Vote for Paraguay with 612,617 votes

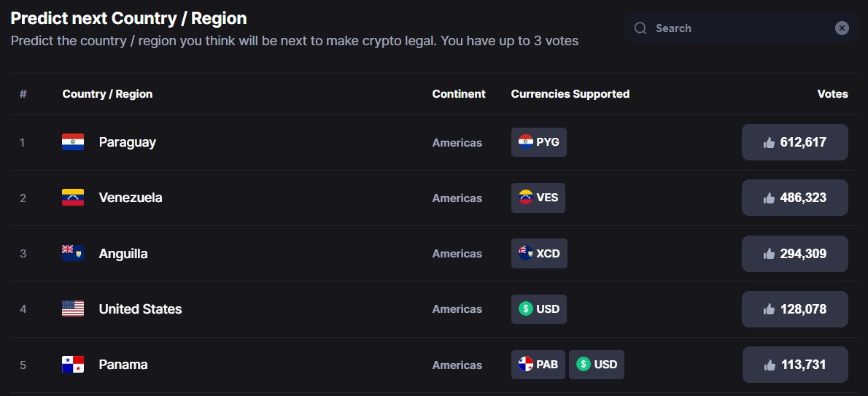[x=794, y=142]
